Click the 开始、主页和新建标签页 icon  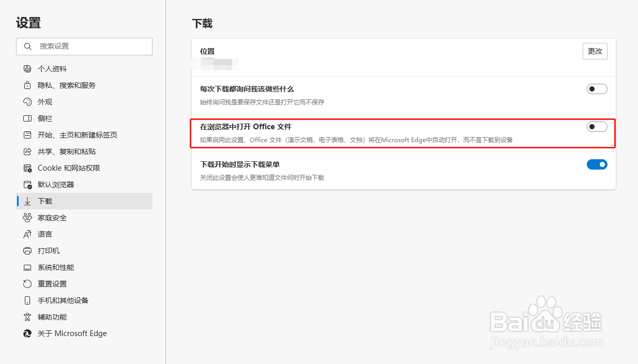pos(27,135)
